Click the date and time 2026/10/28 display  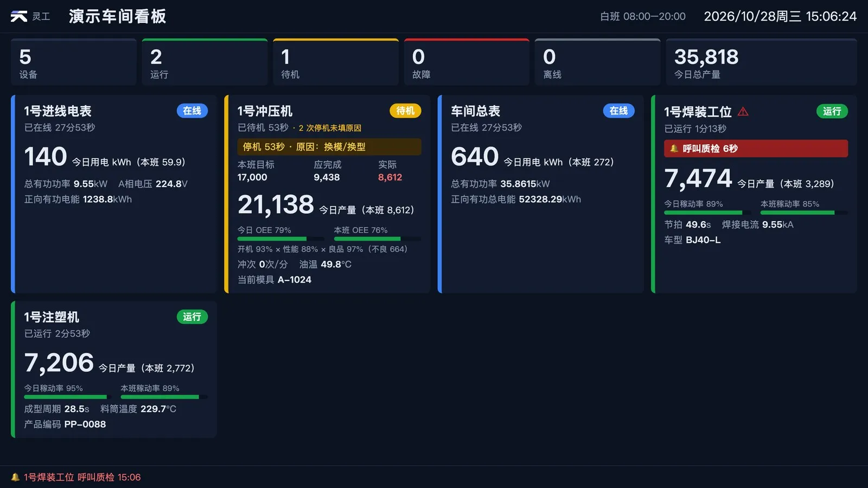click(780, 17)
